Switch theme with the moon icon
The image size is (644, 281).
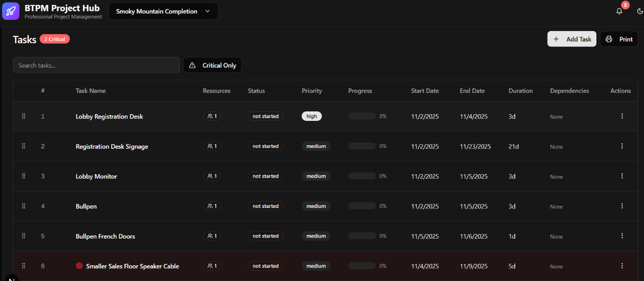640,11
